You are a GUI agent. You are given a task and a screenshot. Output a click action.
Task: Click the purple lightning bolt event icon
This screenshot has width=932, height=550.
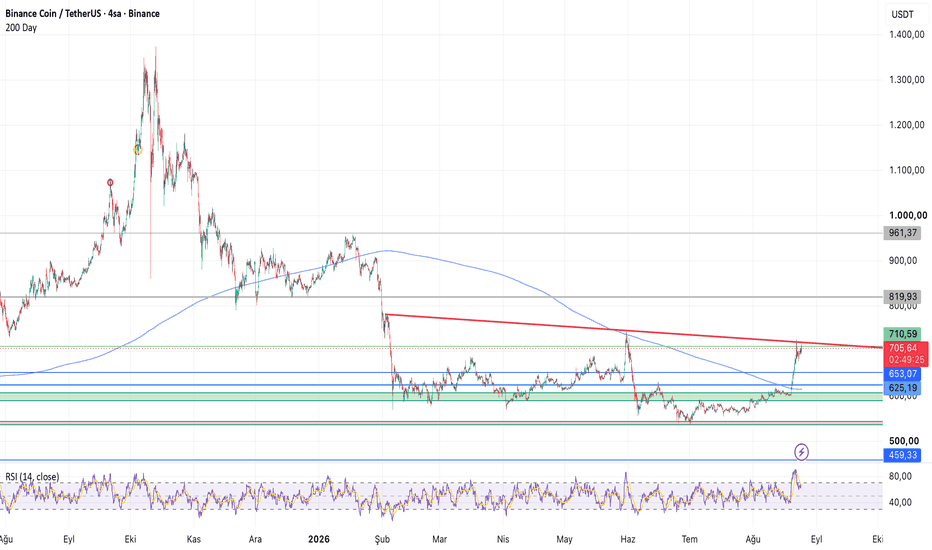pyautogui.click(x=801, y=452)
